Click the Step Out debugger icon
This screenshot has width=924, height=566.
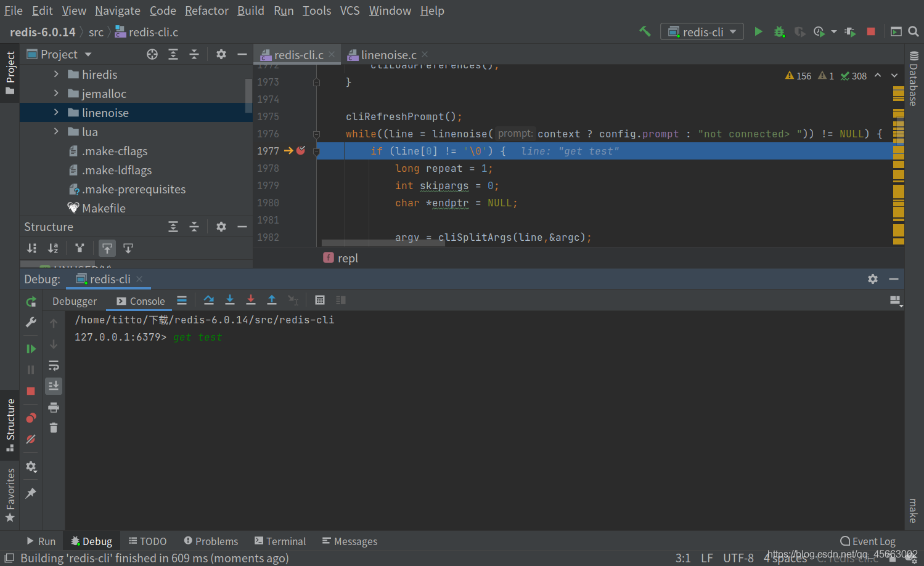[272, 300]
